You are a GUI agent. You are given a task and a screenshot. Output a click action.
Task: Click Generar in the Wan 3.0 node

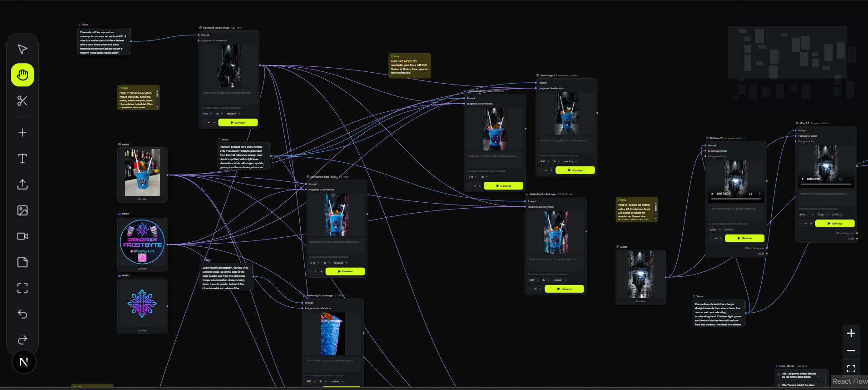coord(835,224)
